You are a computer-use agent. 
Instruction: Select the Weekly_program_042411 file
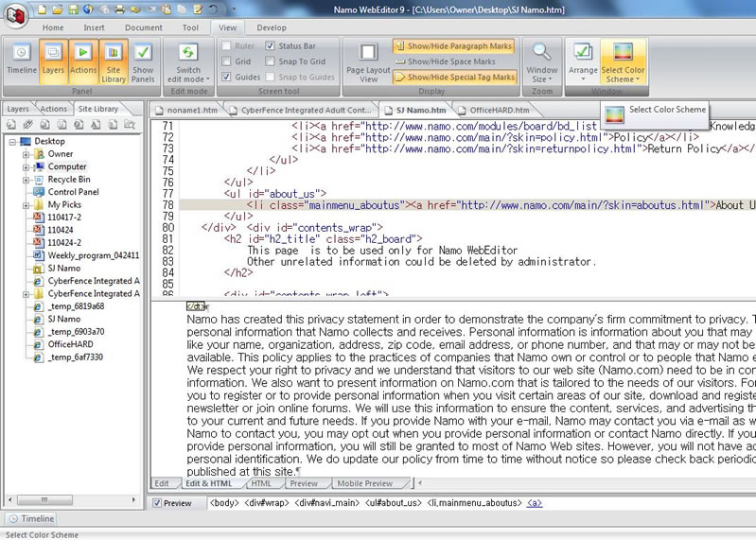pos(93,255)
